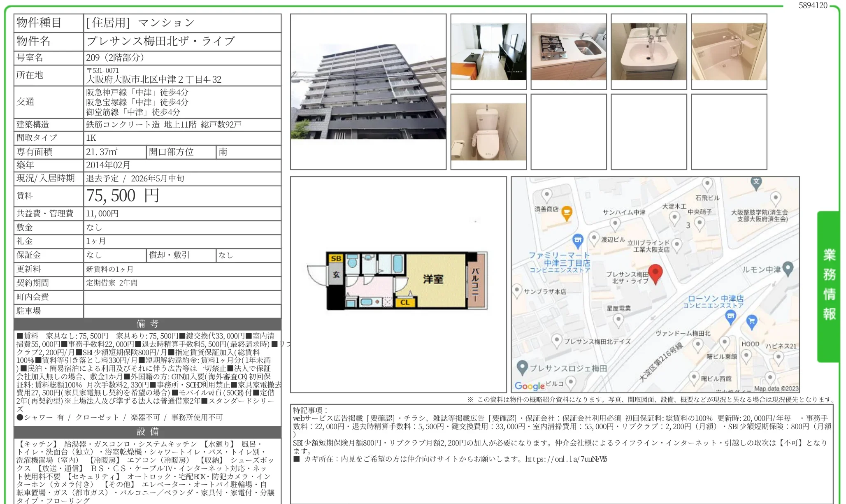Open the gas stove kitchen thumbnail
The width and height of the screenshot is (846, 504).
click(568, 51)
